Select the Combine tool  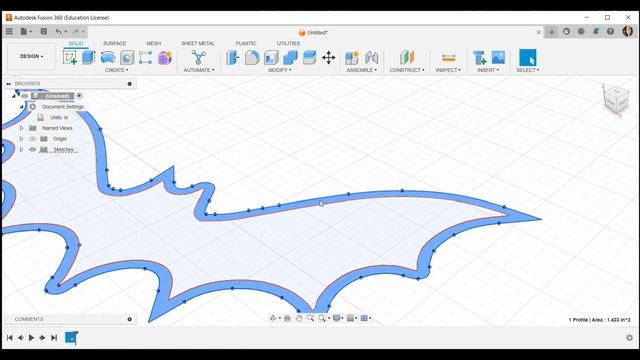tap(290, 58)
